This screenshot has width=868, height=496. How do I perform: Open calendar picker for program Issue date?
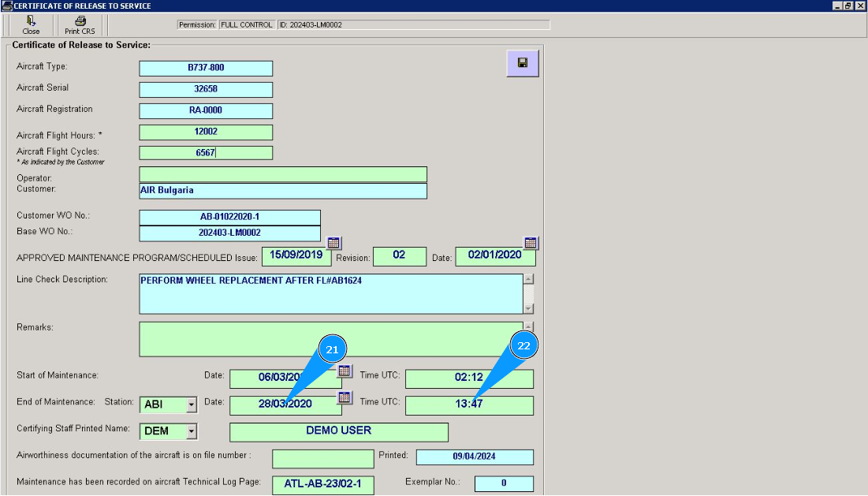point(333,243)
